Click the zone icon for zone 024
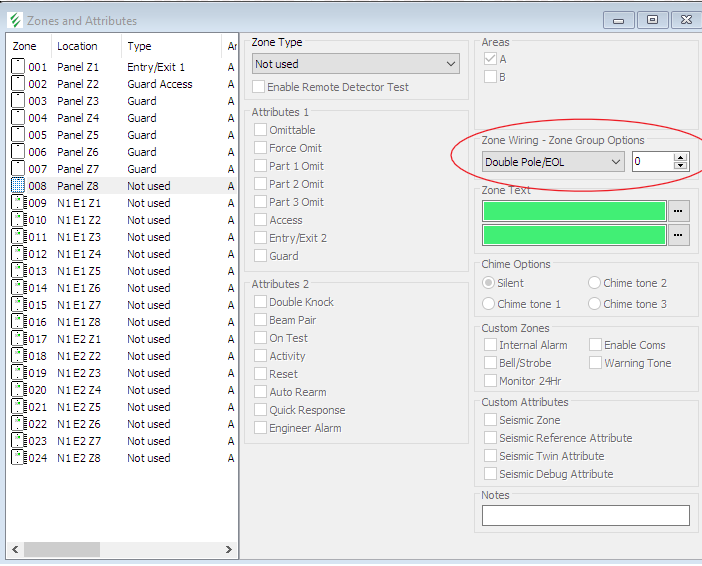702x566 pixels. (17, 458)
